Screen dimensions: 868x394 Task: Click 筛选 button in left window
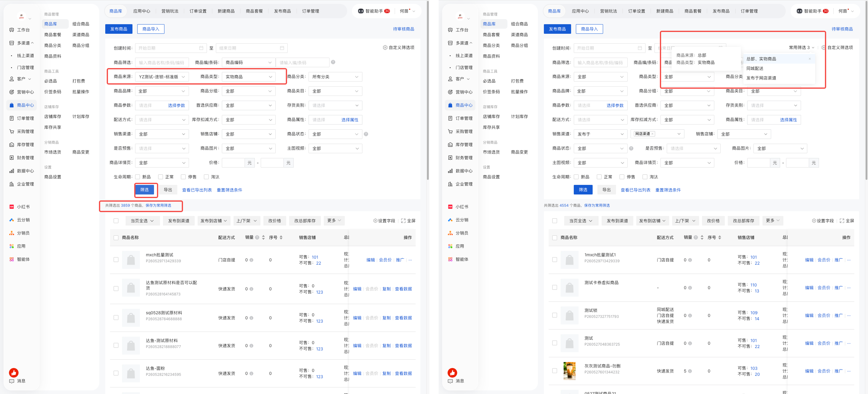click(x=144, y=190)
